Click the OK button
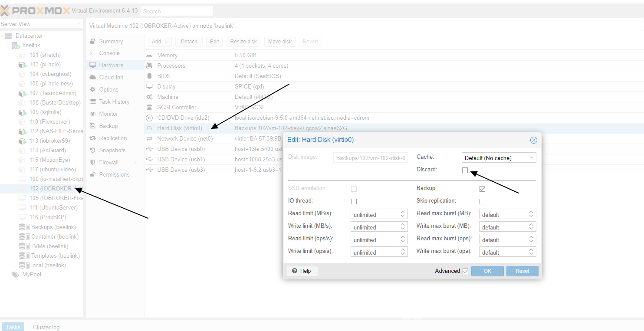644x331 pixels. point(487,271)
